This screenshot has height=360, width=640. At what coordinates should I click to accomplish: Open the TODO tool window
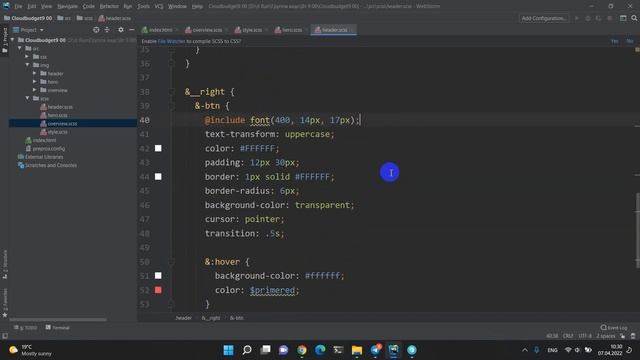click(25, 327)
